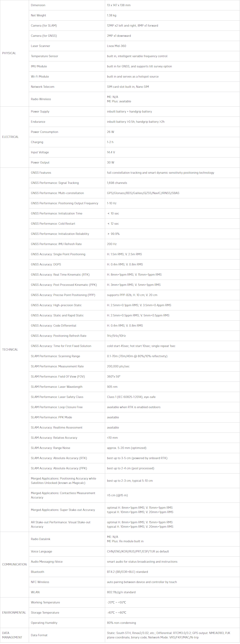Image resolution: width=240 pixels, height=644 pixels.
Task: Click the DATA MANAGEMENT category cell
Action: click(12, 635)
